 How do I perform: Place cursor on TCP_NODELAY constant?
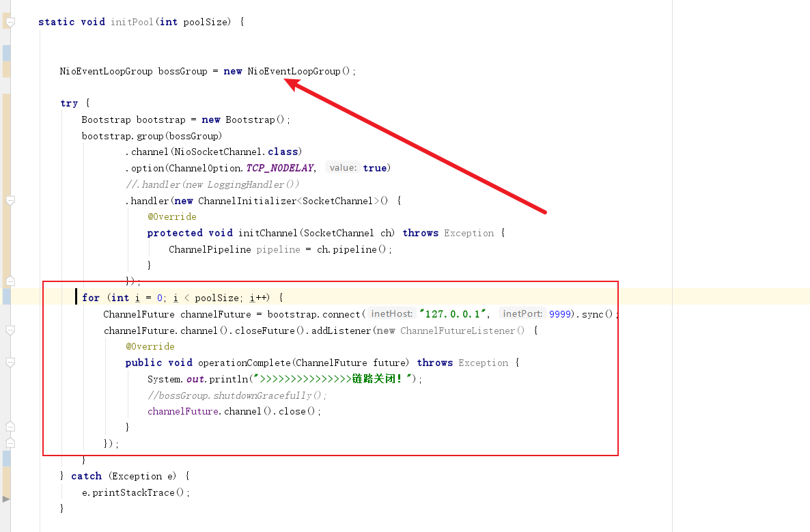(280, 168)
